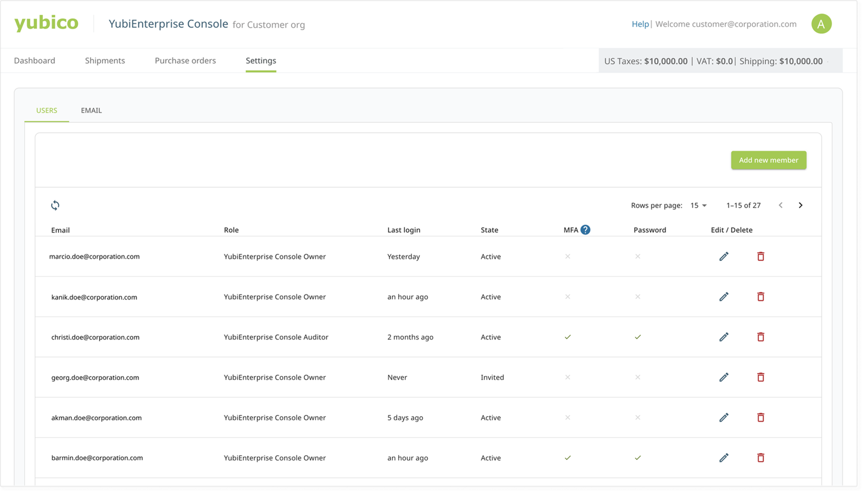Click the YubiEnterprise Console title
The height and width of the screenshot is (499, 868).
168,24
